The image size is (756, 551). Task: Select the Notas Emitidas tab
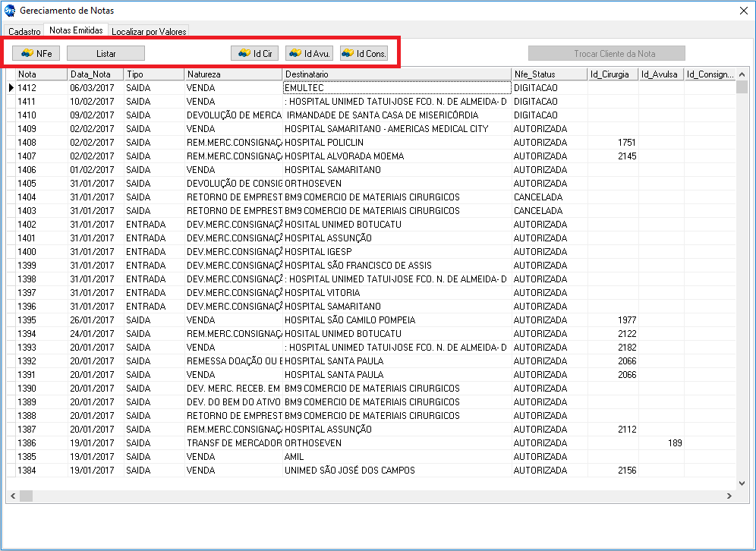76,30
